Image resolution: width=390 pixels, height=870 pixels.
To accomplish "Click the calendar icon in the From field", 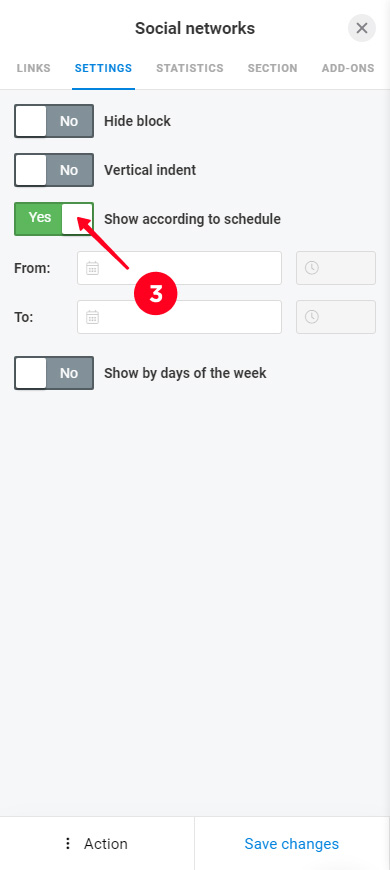I will click(93, 268).
